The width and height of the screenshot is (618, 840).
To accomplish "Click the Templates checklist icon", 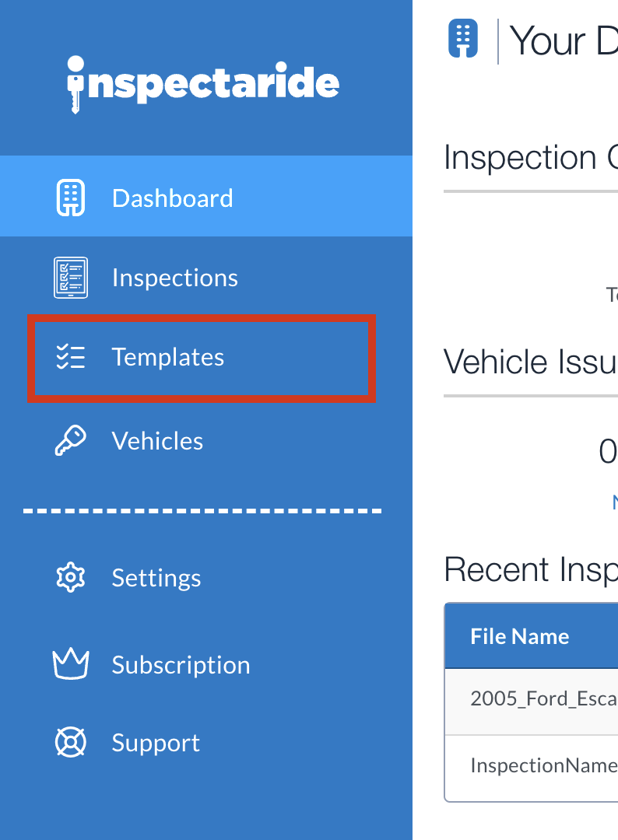I will click(x=71, y=357).
